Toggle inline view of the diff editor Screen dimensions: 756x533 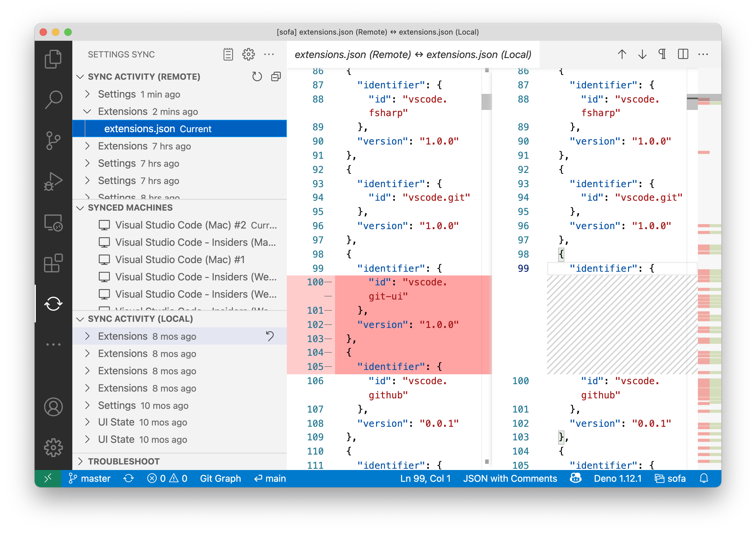[683, 54]
